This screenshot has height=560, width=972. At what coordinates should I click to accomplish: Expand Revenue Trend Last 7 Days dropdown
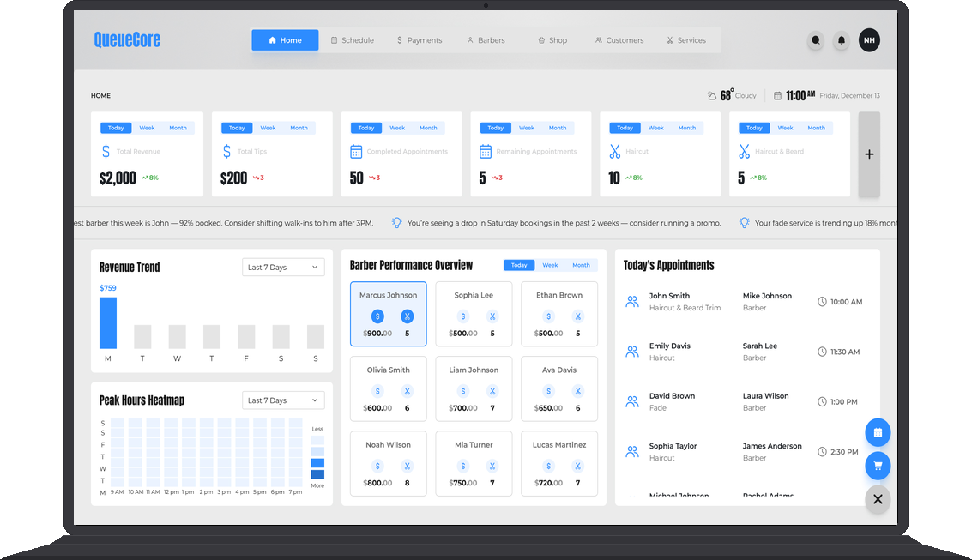tap(283, 268)
